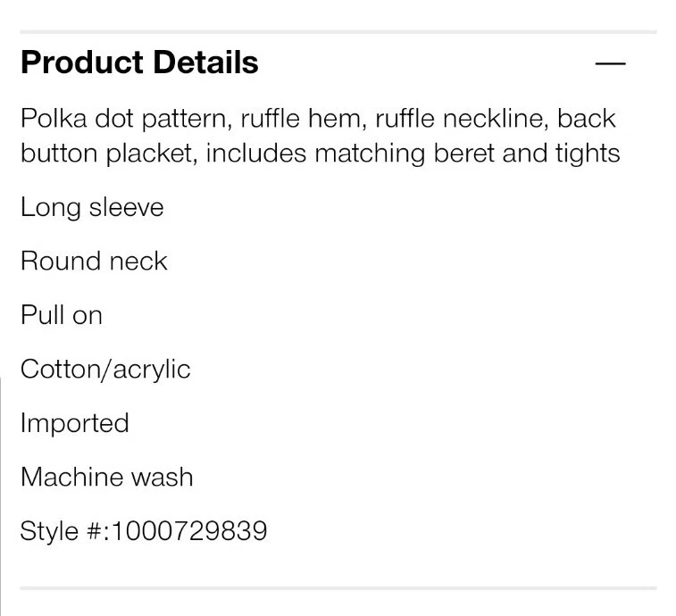The image size is (676, 616).
Task: Collapse the Product Details section
Action: (x=610, y=63)
